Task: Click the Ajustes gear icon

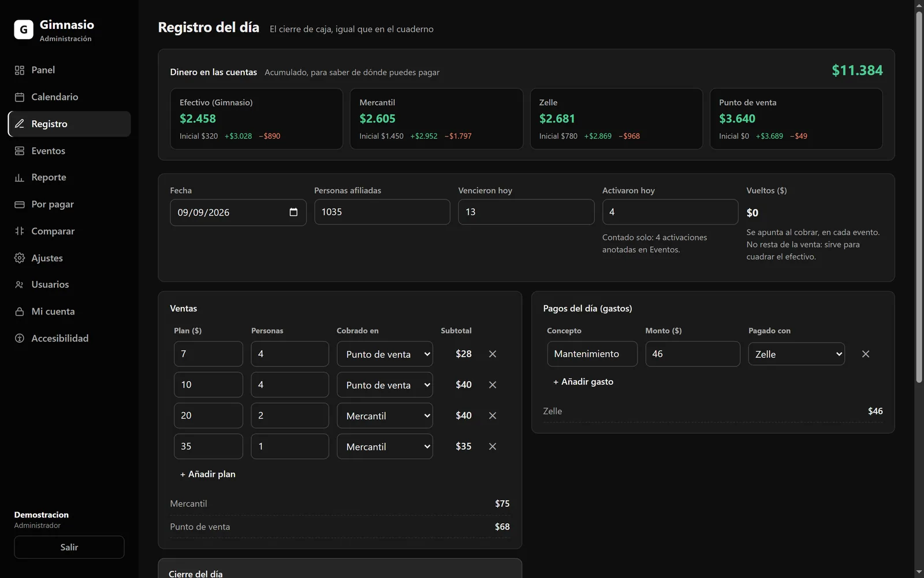Action: click(20, 258)
